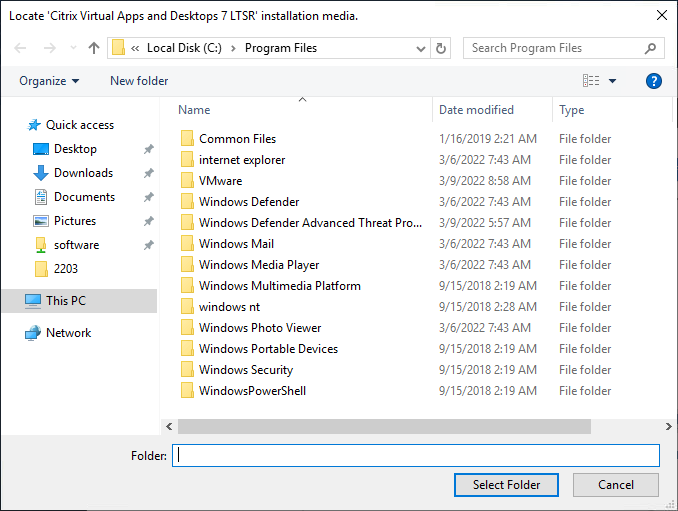The image size is (678, 511).
Task: Open the address bar history dropdown
Action: [421, 48]
